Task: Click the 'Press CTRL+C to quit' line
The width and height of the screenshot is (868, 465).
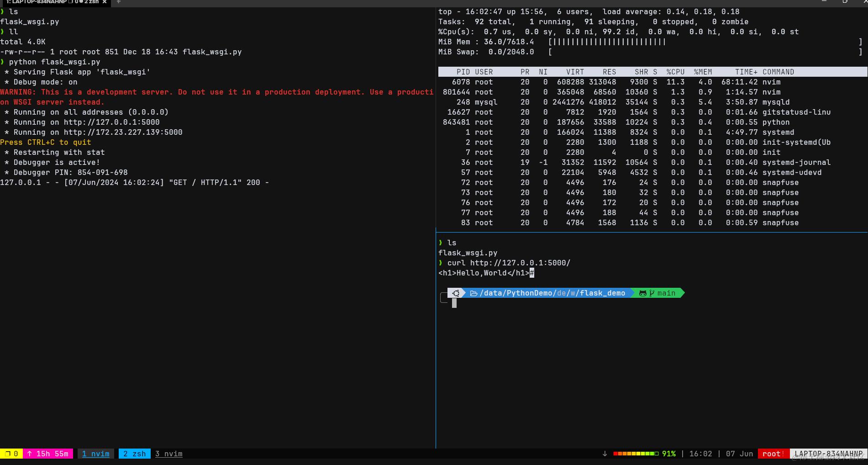Action: (x=46, y=142)
